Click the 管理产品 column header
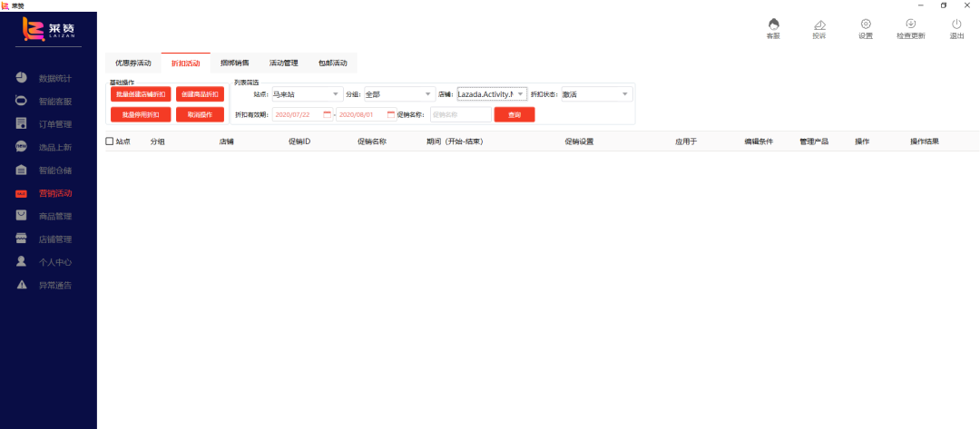 pos(814,141)
